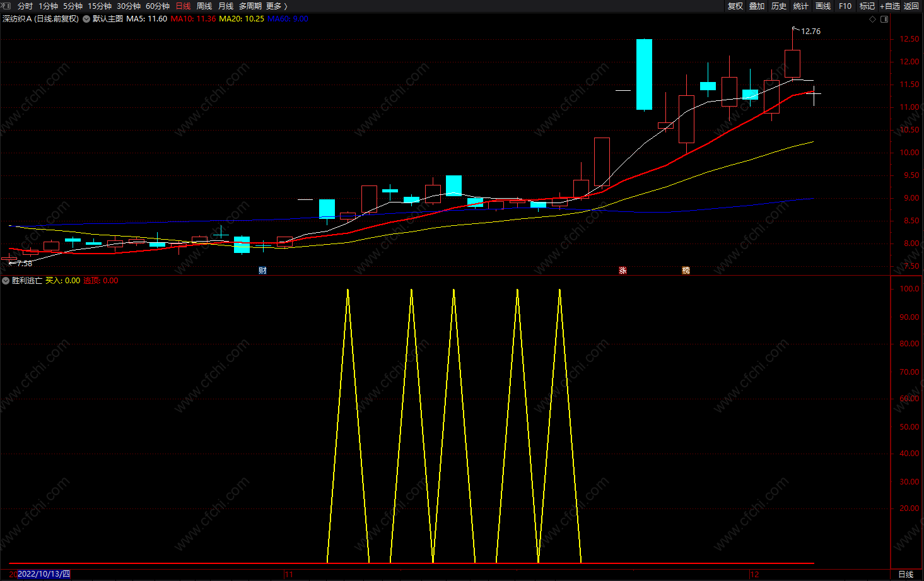
Task: Click the diamond icon above the price axis
Action: pyautogui.click(x=873, y=19)
